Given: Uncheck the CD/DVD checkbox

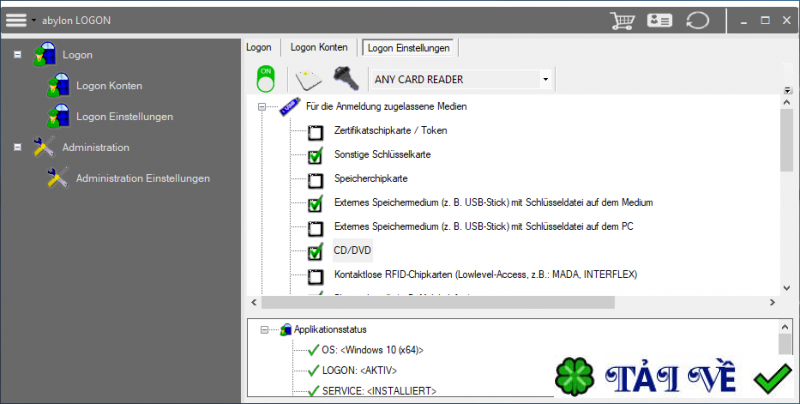Looking at the screenshot, I should point(316,251).
